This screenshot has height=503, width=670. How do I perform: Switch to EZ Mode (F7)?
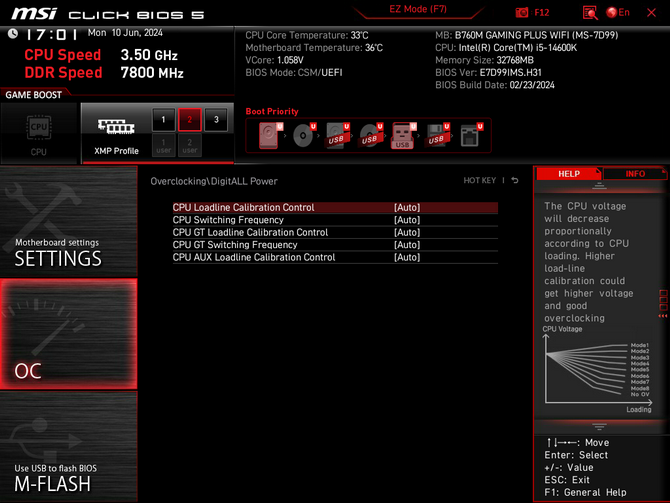tap(418, 9)
